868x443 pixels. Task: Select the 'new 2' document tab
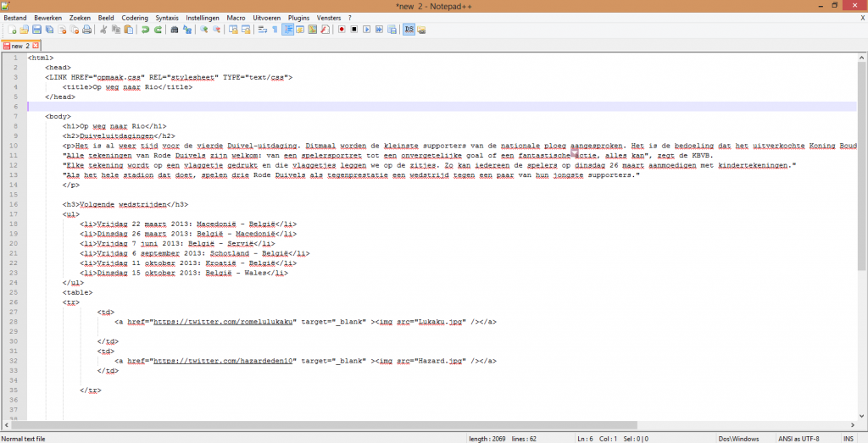click(21, 46)
